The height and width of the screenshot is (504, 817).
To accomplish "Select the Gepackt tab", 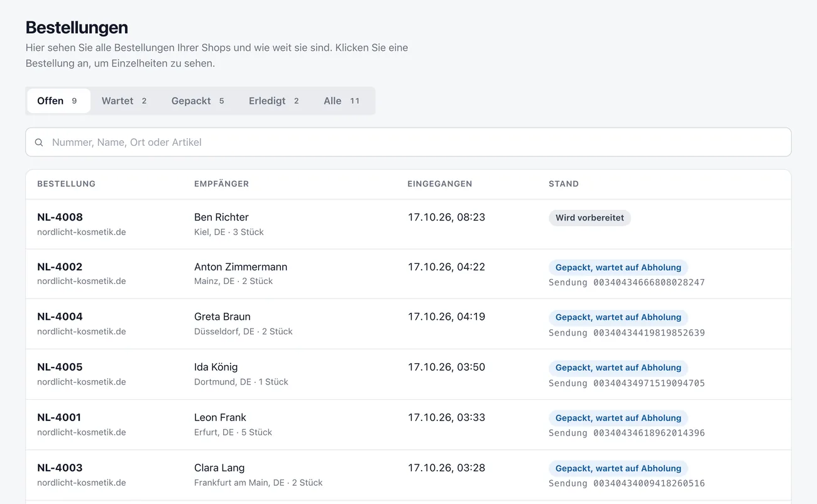I will click(x=198, y=101).
